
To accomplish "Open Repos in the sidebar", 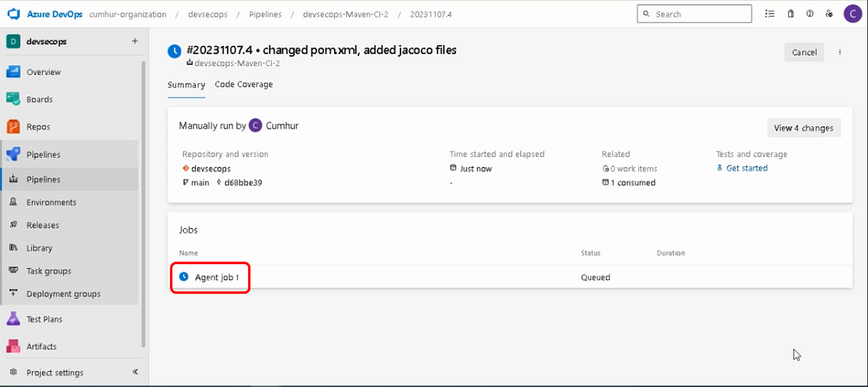I will pyautogui.click(x=38, y=127).
